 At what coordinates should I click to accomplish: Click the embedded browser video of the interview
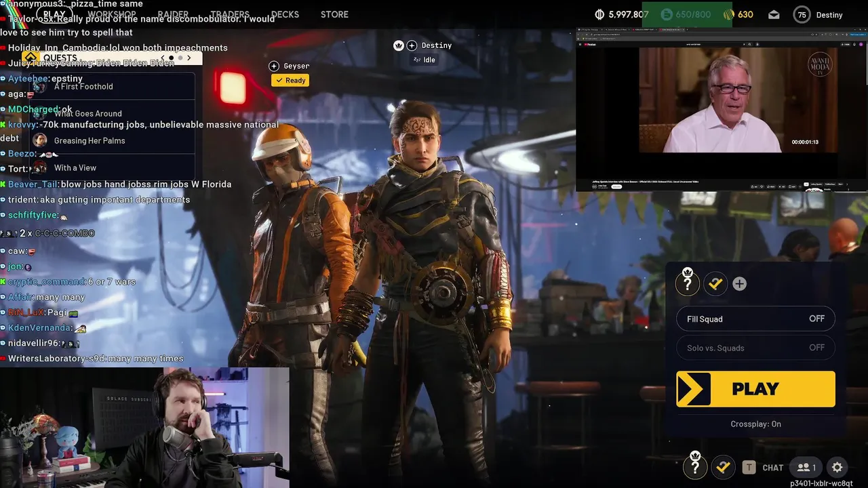739,100
